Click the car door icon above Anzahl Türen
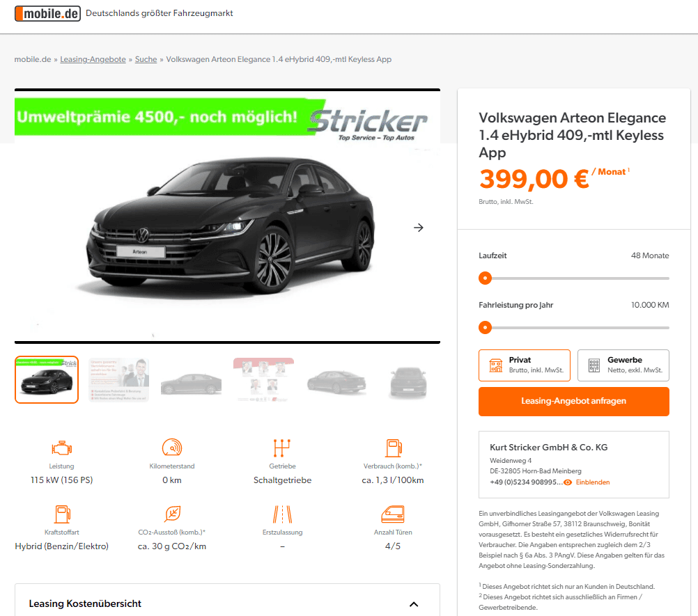The image size is (698, 616). tap(393, 514)
